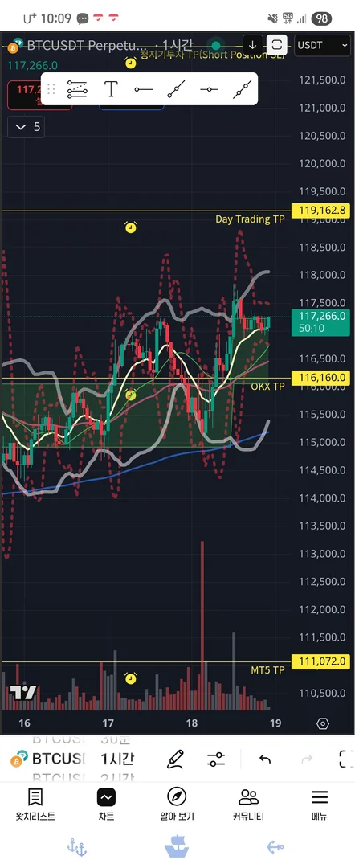Enter fullscreen chart mode
The width and height of the screenshot is (355, 868).
click(346, 759)
